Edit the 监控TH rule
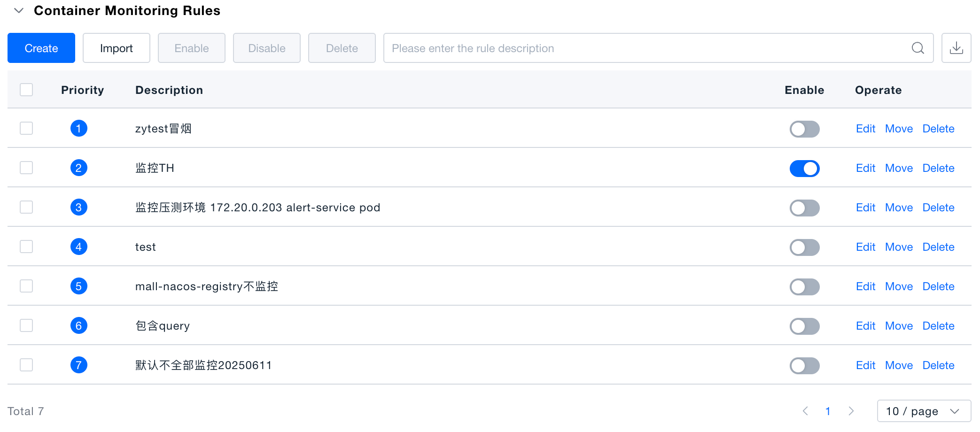This screenshot has height=432, width=980. (865, 168)
